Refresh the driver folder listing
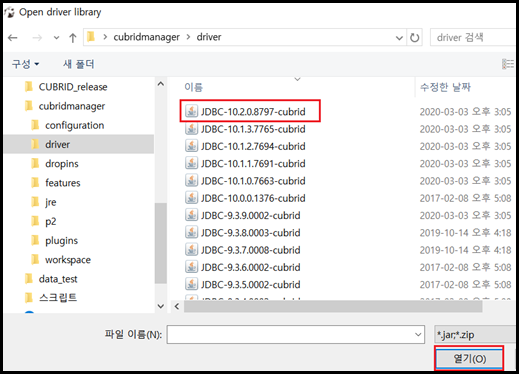Screen dimensions: 521x375 (414, 38)
